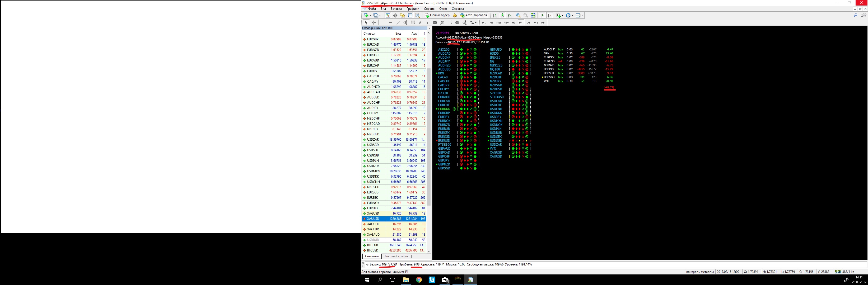Screen dimensions: 868x285
Task: Click the Символ column header
Action: (x=374, y=34)
